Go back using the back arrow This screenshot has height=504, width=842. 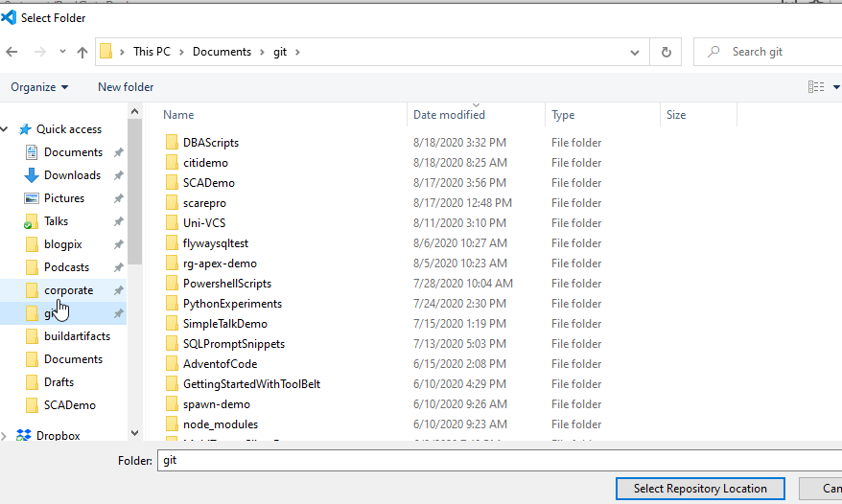pyautogui.click(x=12, y=52)
